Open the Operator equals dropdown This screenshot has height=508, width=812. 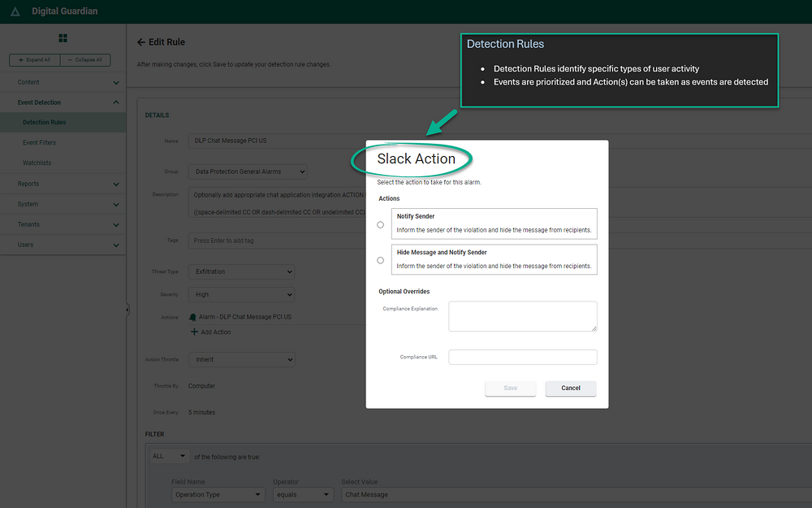click(303, 494)
